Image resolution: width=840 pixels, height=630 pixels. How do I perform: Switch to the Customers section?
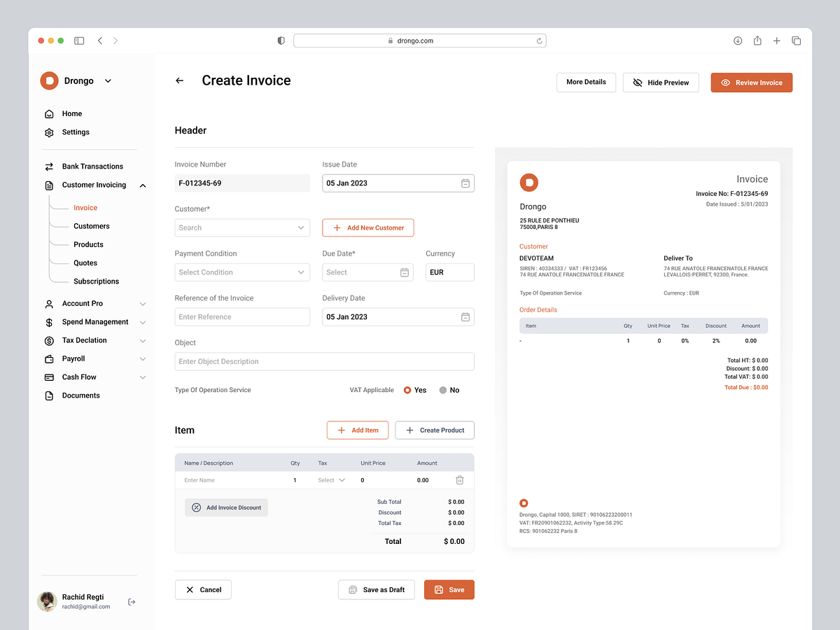click(90, 225)
